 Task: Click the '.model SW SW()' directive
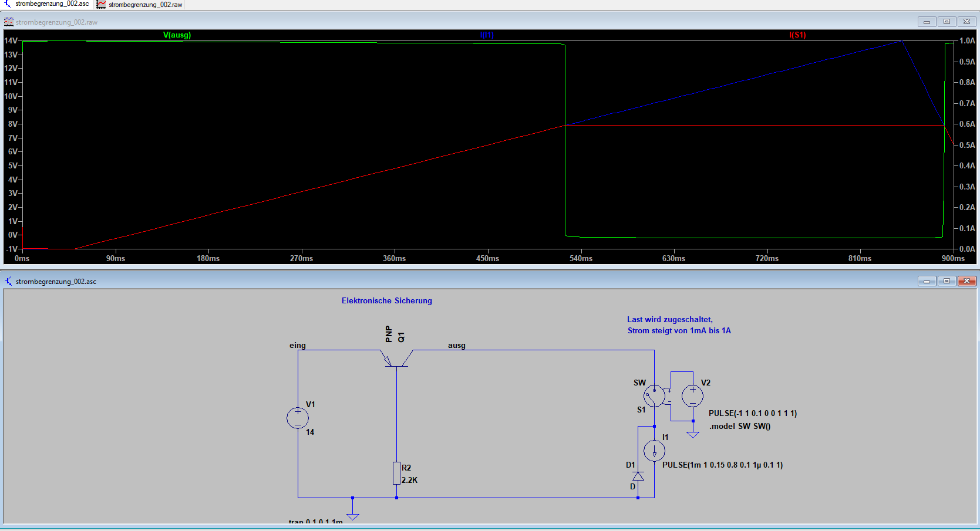coord(740,427)
